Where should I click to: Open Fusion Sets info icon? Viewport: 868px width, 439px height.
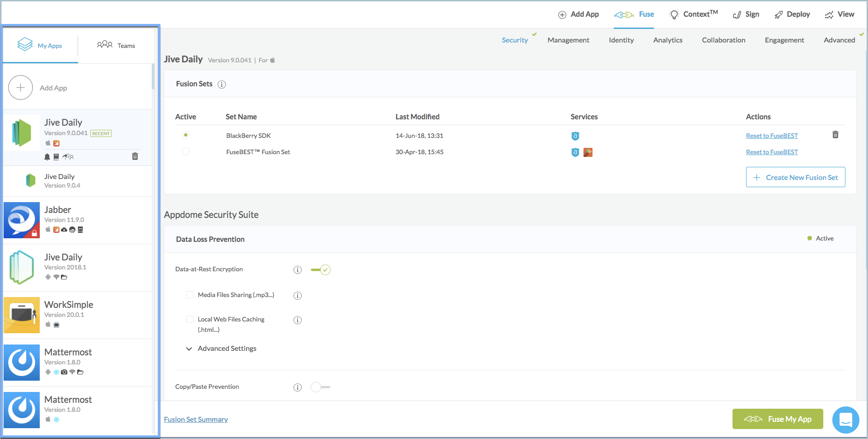pos(222,85)
